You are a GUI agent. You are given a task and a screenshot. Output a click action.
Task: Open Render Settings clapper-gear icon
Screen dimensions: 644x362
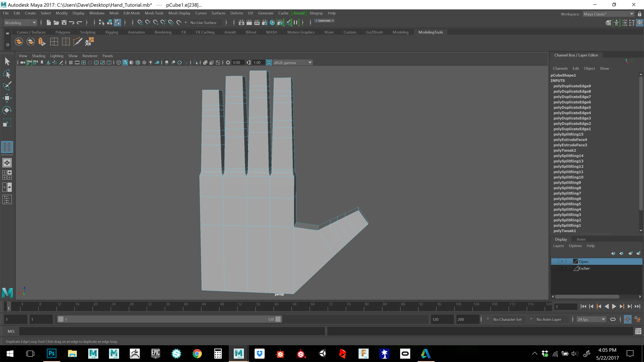click(265, 22)
